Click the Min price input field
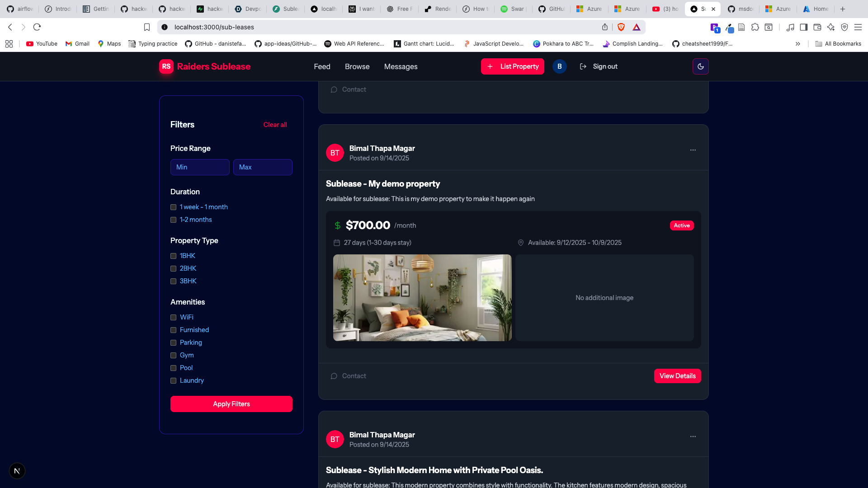 (x=200, y=167)
